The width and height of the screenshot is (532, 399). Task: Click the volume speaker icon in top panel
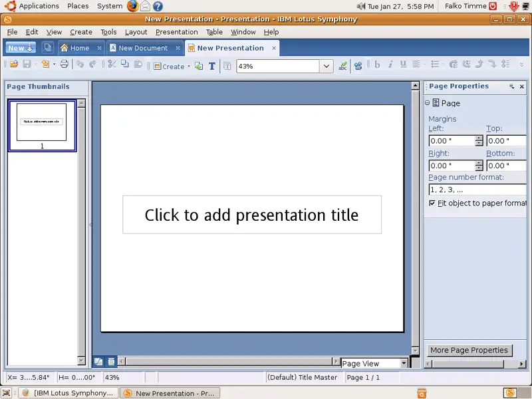coord(361,6)
